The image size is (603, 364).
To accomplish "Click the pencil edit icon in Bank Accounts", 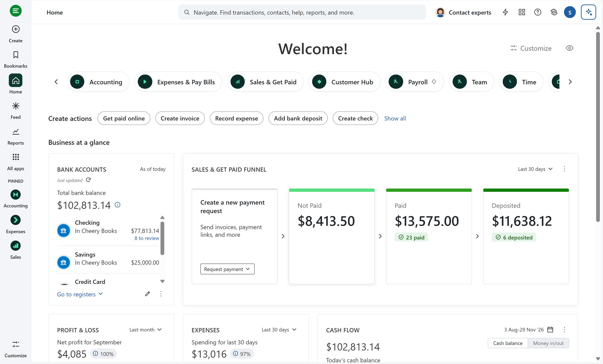I will (x=147, y=294).
